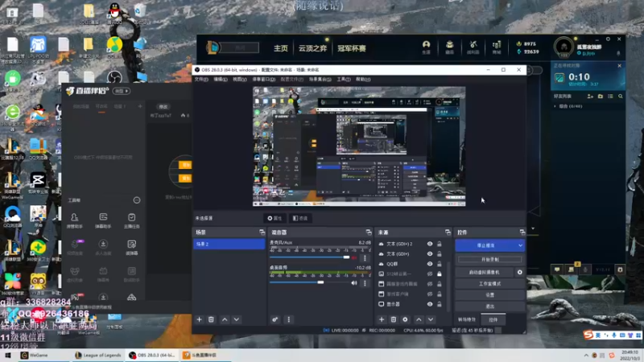Remove selected source with trash icon
This screenshot has height=362, width=644.
tap(394, 319)
